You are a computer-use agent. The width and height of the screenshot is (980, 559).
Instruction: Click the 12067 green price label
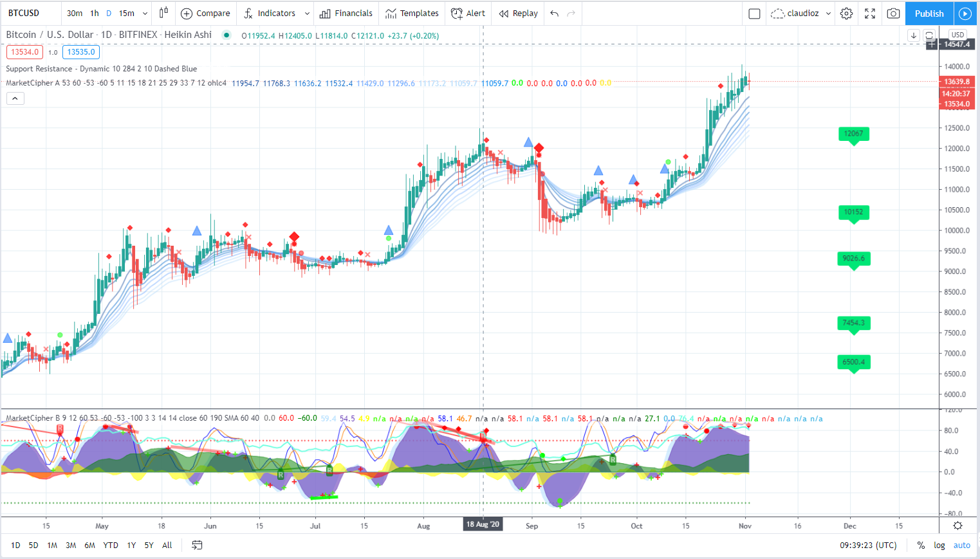(x=854, y=134)
